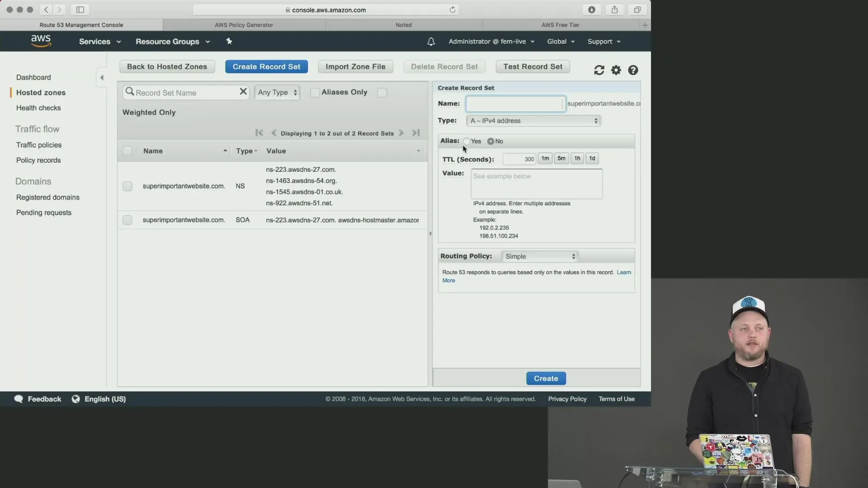Image resolution: width=868 pixels, height=488 pixels.
Task: Focus the Value text area
Action: tap(537, 184)
